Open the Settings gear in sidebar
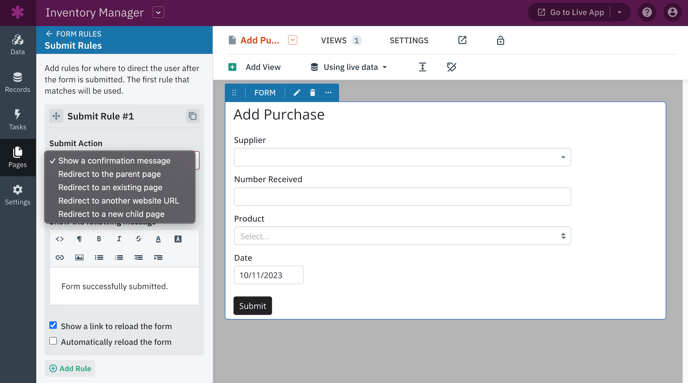This screenshot has width=688, height=383. 18,195
